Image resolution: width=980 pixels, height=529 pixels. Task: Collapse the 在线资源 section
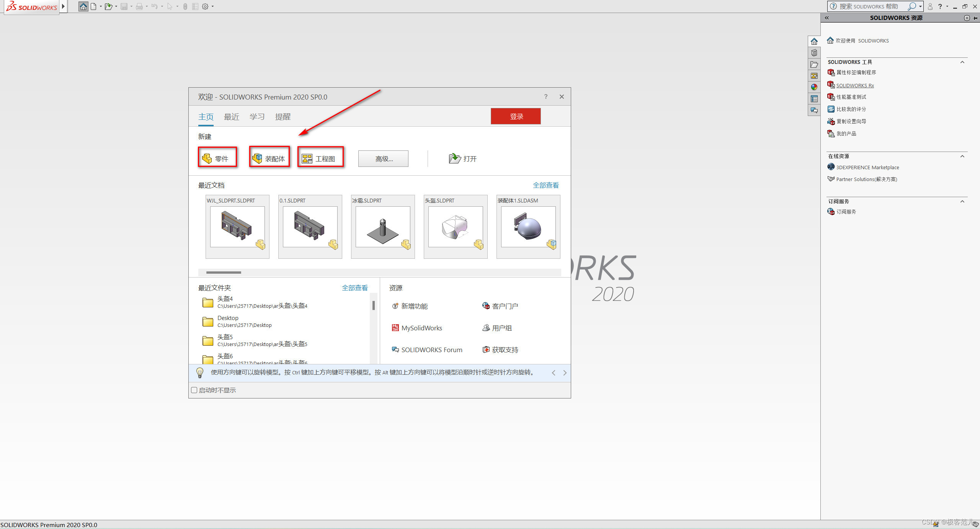(x=962, y=156)
